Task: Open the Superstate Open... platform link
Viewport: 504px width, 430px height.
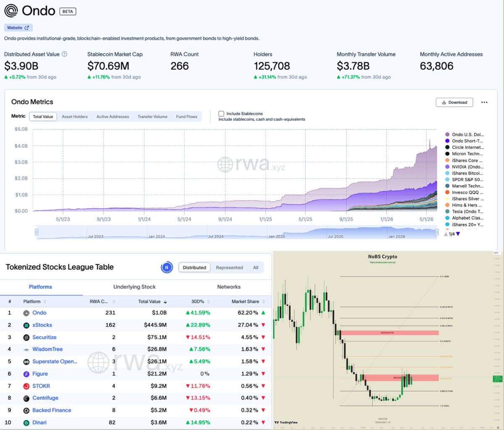Action: pyautogui.click(x=55, y=361)
